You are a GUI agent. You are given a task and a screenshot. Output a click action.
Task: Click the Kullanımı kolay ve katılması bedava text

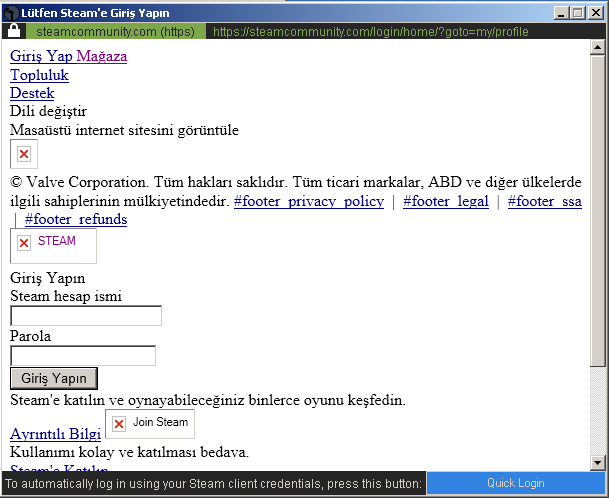tap(129, 452)
